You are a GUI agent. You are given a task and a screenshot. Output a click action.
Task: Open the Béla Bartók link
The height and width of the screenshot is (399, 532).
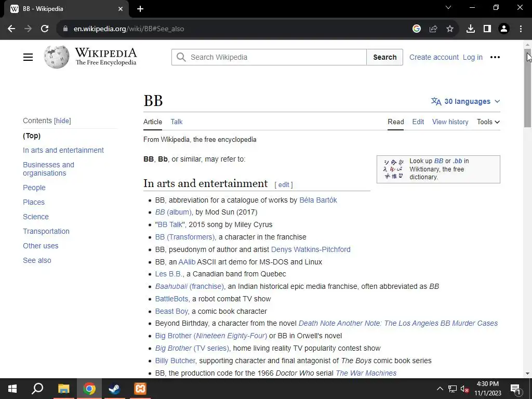click(318, 200)
